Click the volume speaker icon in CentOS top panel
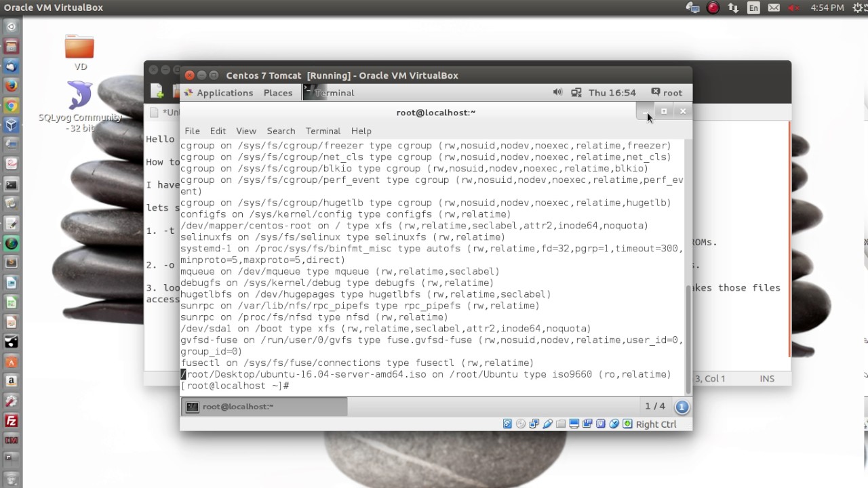Viewport: 868px width, 488px height. click(557, 92)
